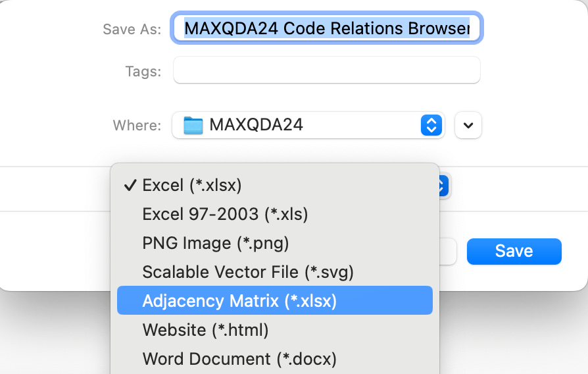Click the MAXQDA24 folder icon
The image size is (588, 374).
[193, 125]
